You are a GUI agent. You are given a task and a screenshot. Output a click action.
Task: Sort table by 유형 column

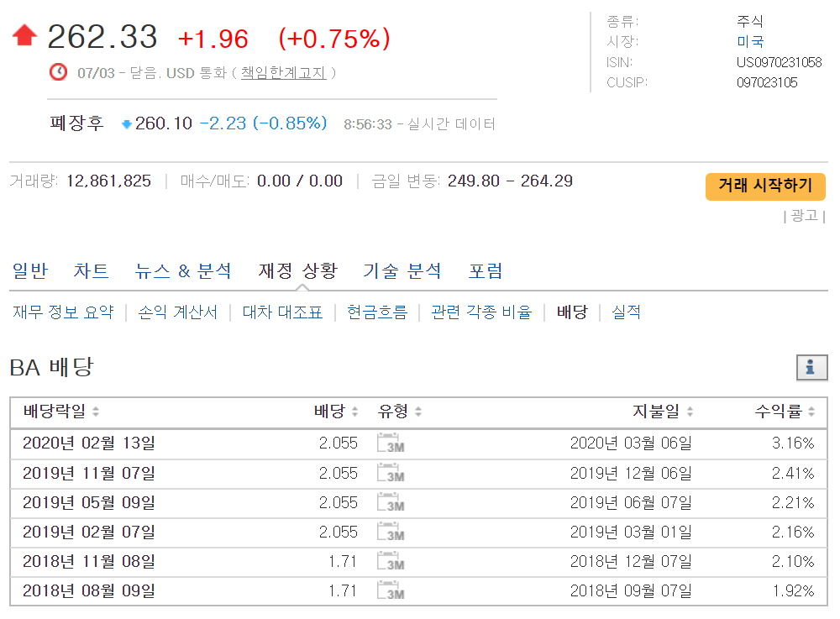(x=400, y=412)
